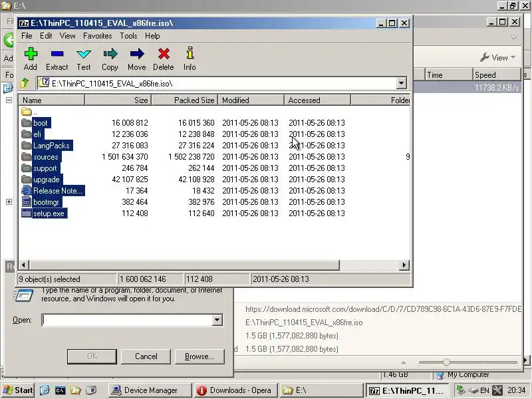The width and height of the screenshot is (532, 399).
Task: Open the Start menu
Action: (x=18, y=390)
